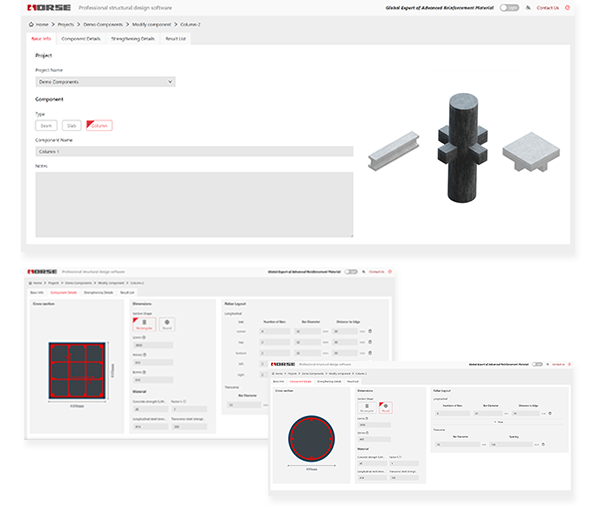Viewport: 589px width, 513px height.
Task: Toggle the light mode switch in the top header
Action: point(509,8)
